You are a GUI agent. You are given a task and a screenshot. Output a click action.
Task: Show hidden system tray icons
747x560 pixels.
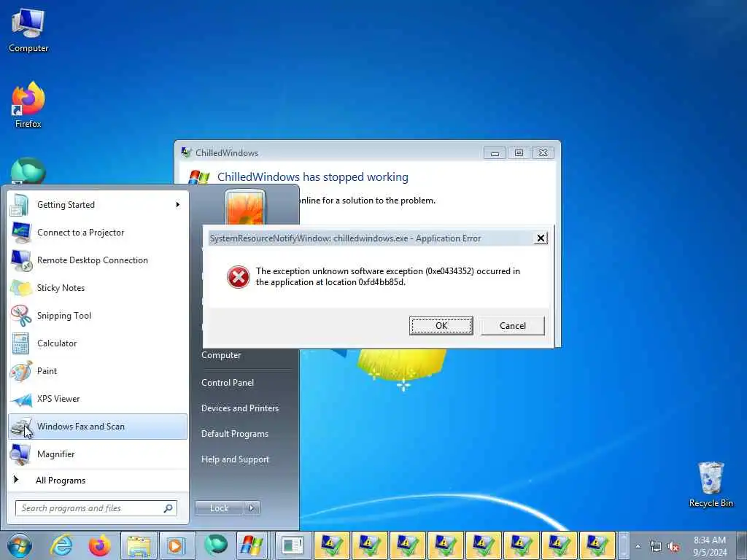click(638, 546)
